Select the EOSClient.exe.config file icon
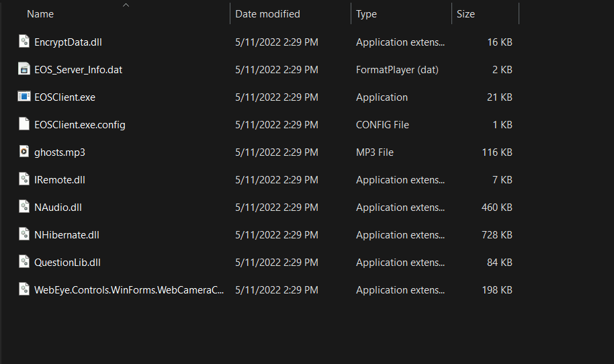Screen dimensions: 614x364 pos(24,124)
